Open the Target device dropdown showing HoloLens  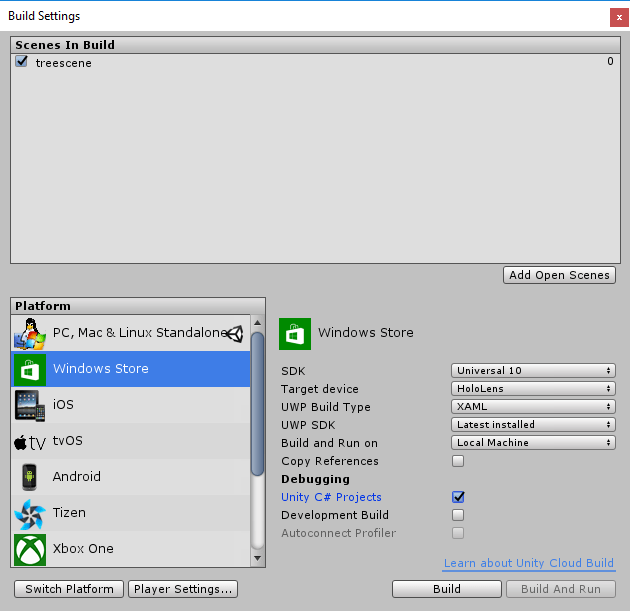click(533, 388)
